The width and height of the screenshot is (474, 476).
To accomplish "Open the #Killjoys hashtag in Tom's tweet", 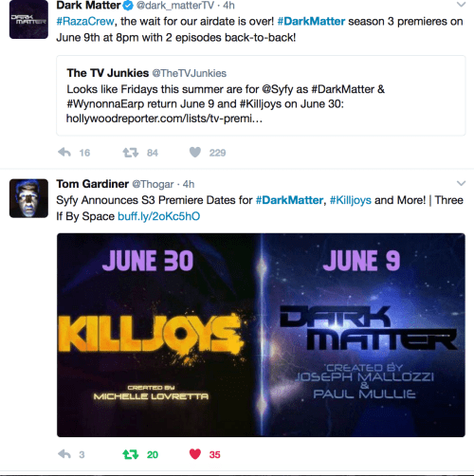I will (x=351, y=200).
